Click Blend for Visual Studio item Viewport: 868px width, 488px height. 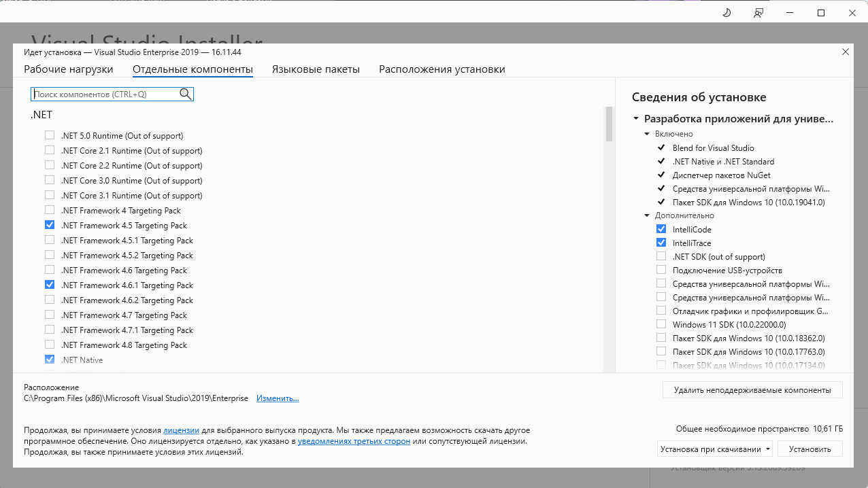(713, 147)
